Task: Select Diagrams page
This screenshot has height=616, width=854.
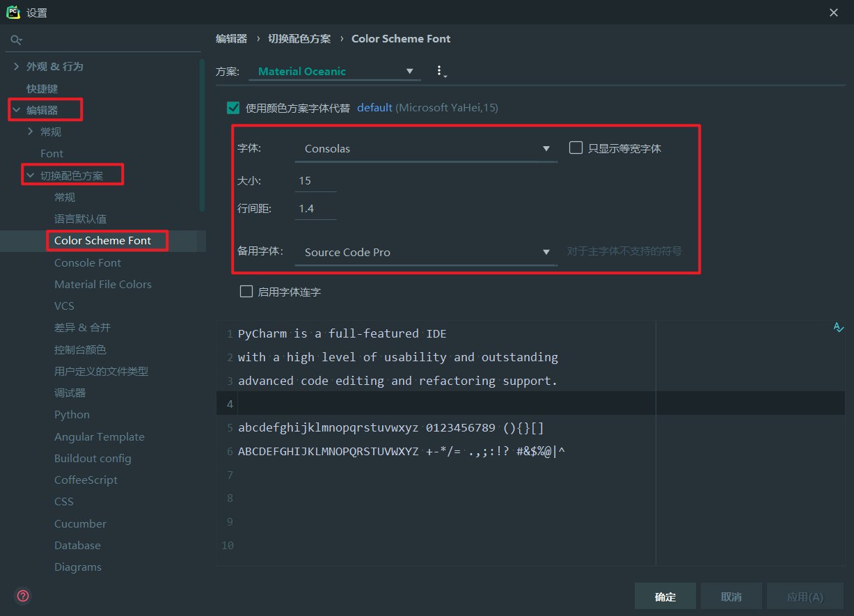Action: (78, 567)
